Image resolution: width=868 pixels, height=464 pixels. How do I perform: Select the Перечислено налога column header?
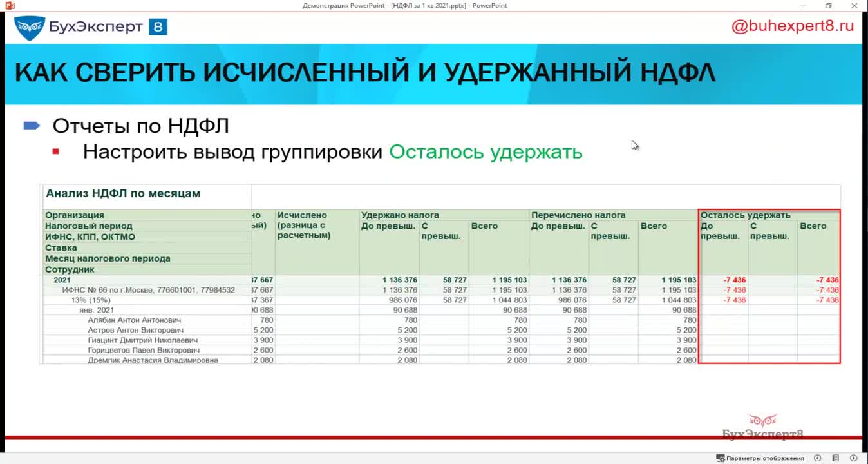(x=578, y=215)
